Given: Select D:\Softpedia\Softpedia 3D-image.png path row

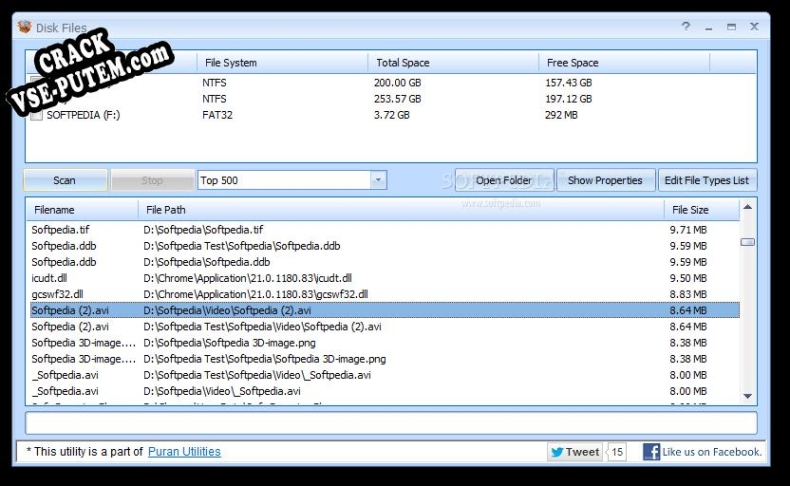Looking at the screenshot, I should pyautogui.click(x=384, y=343).
